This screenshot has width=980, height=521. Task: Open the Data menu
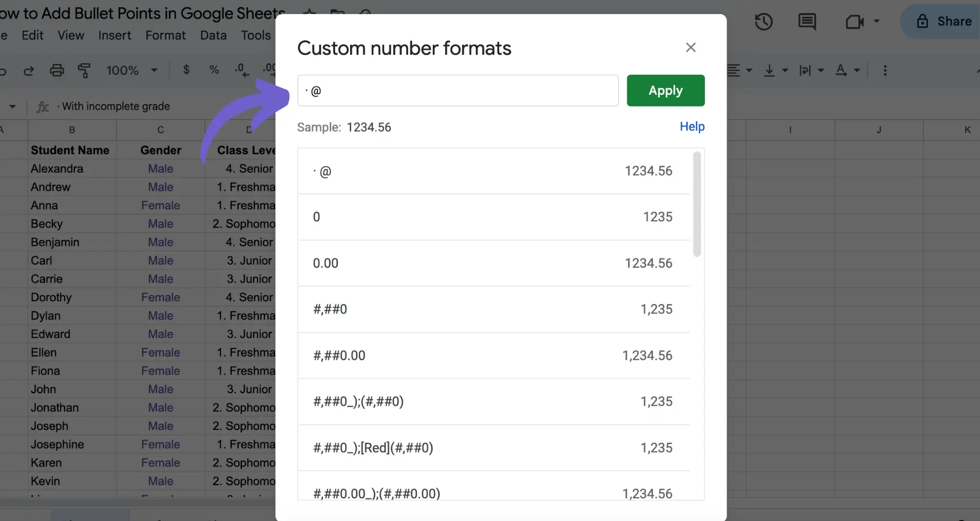pos(213,35)
